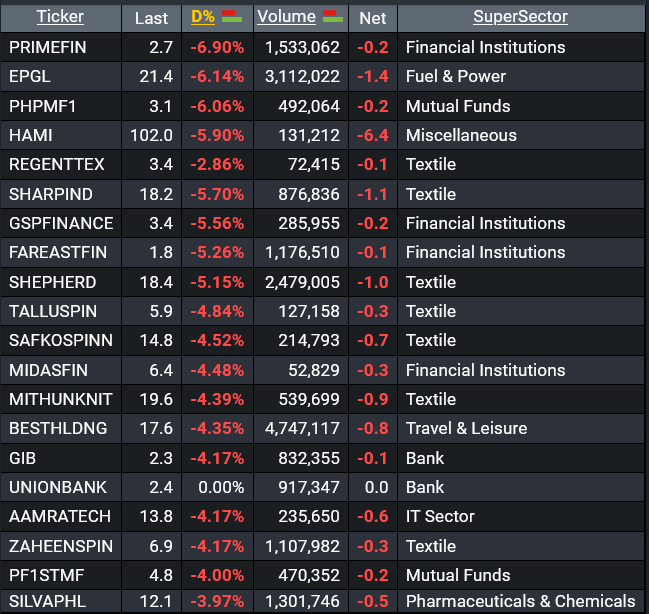Select the HAMI ticker row
The height and width of the screenshot is (614, 649).
[x=30, y=135]
